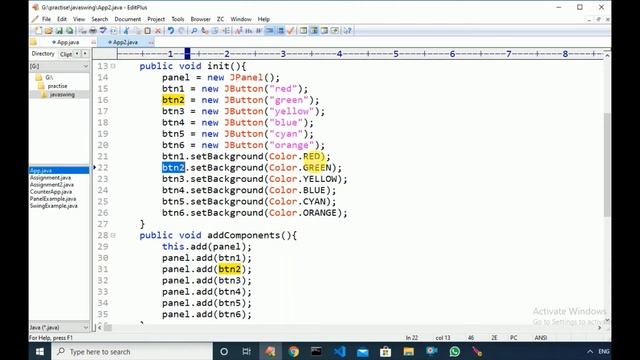Image resolution: width=640 pixels, height=360 pixels.
Task: Click the Help pointer toolbar icon
Action: (347, 31)
